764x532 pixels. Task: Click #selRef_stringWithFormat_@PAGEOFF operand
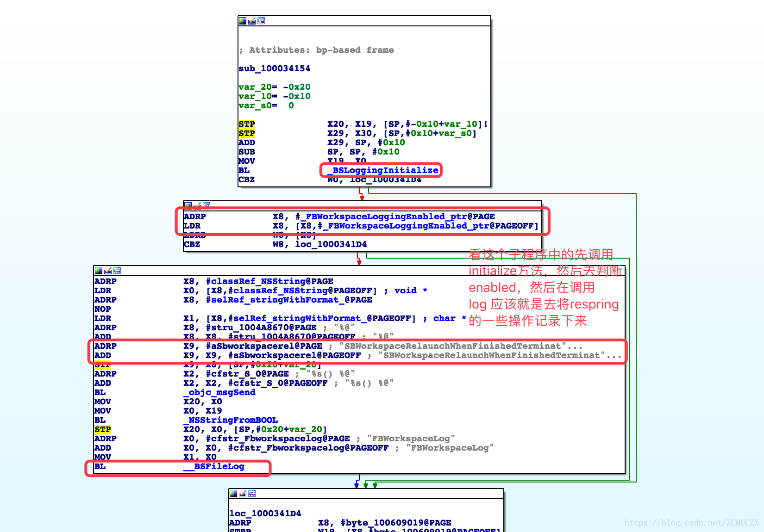319,318
